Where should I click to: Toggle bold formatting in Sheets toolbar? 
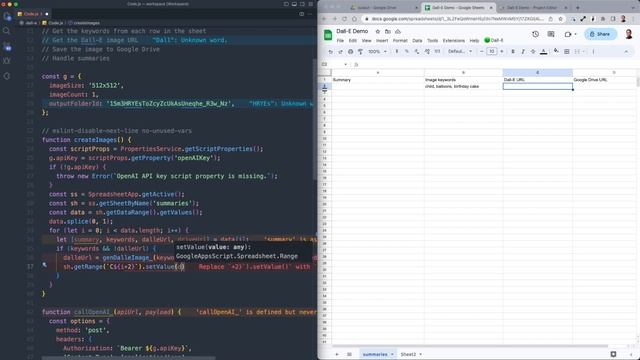coord(513,52)
